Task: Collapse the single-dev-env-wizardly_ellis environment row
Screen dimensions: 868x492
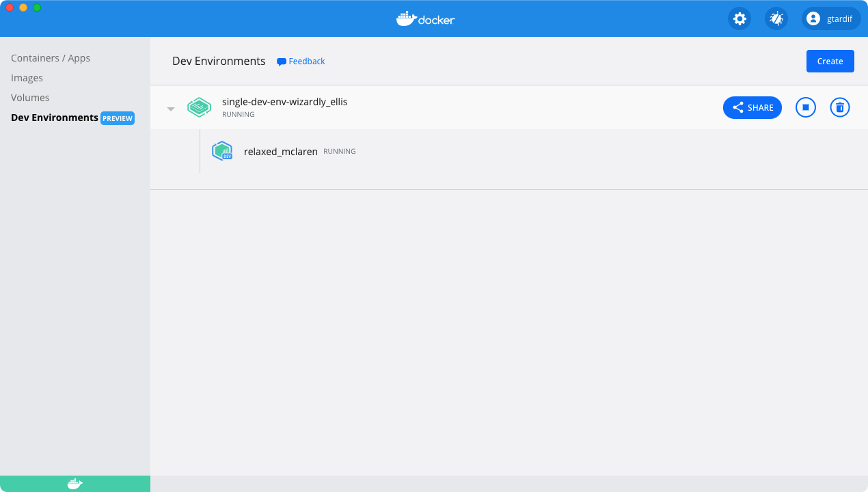Action: [x=170, y=107]
